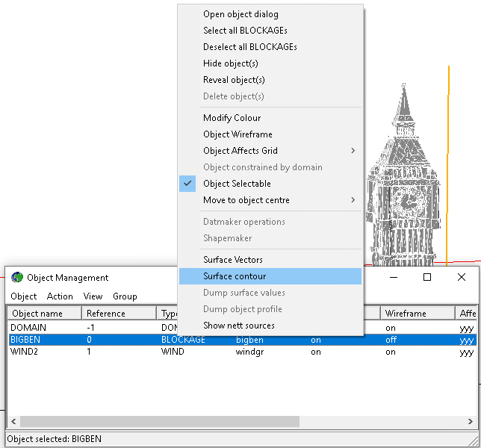Choose Modify Colour option
The image size is (481, 448).
232,118
